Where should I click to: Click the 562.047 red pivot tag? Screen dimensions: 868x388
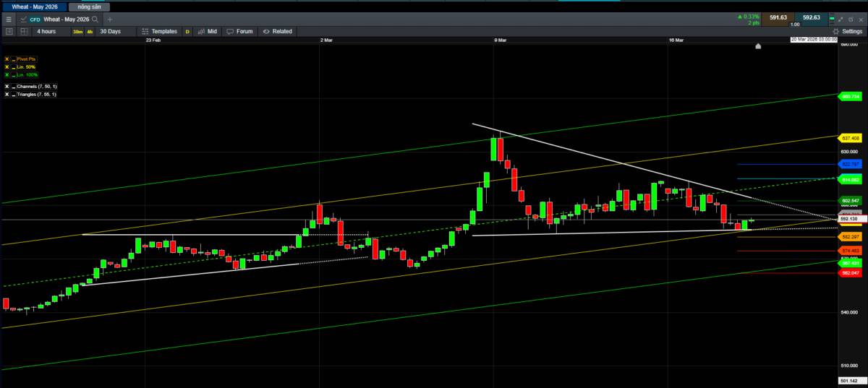pyautogui.click(x=850, y=273)
